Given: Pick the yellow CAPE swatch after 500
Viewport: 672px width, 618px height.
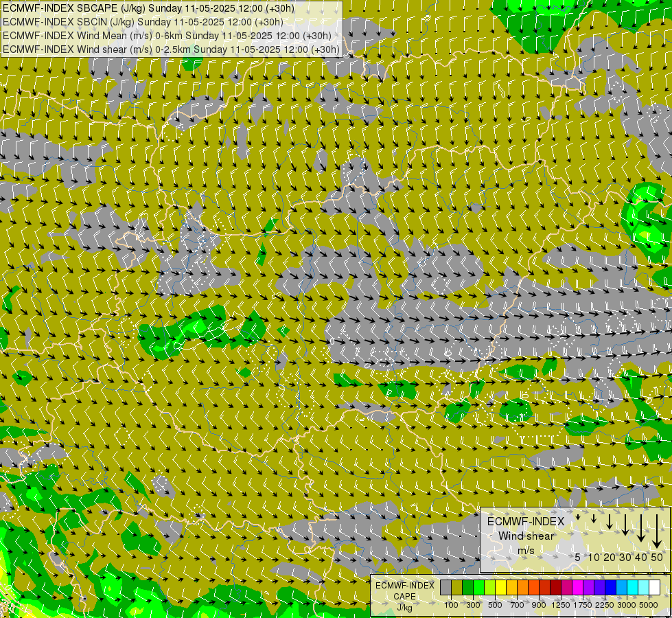Looking at the screenshot, I should [501, 587].
